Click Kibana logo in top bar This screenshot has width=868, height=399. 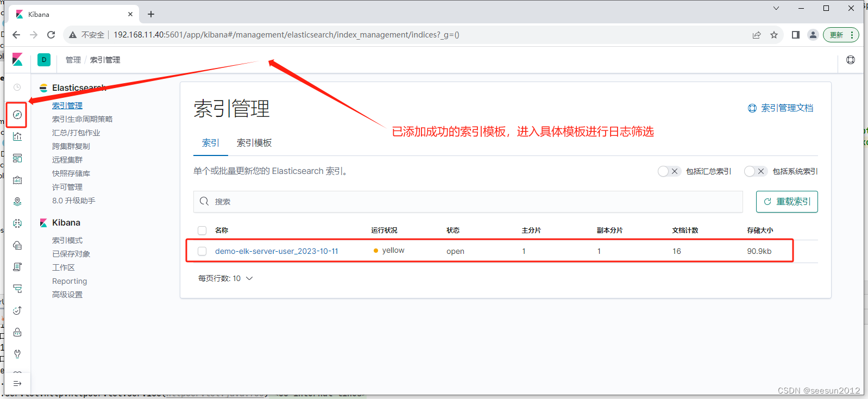tap(17, 60)
